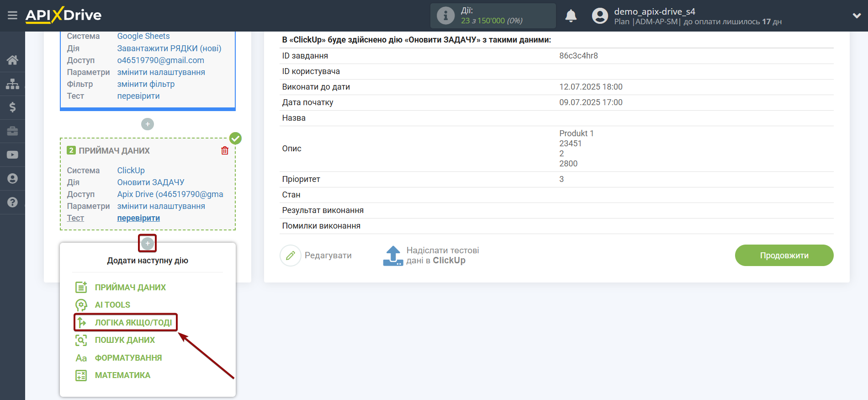Click start date 09.07.2025 17:00
This screenshot has width=868, height=400.
point(591,102)
